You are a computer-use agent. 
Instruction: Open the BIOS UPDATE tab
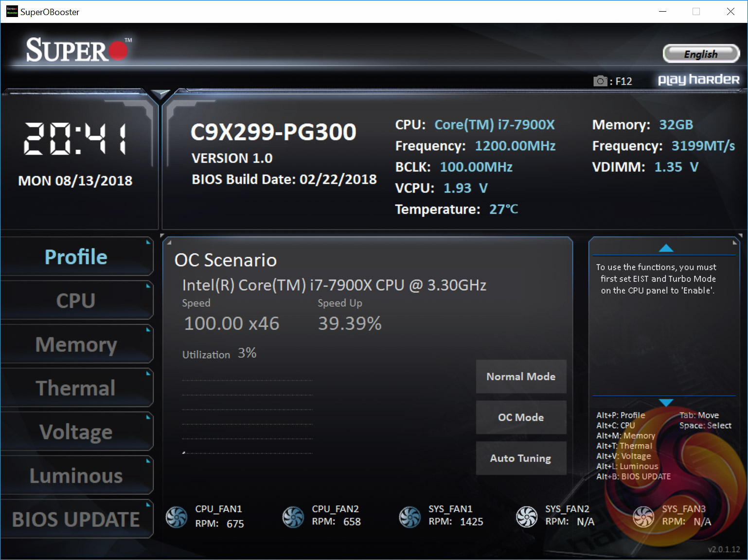point(76,519)
